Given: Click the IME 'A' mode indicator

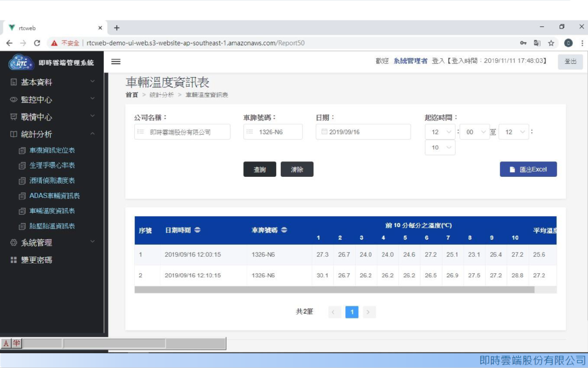Looking at the screenshot, I should (x=6, y=343).
